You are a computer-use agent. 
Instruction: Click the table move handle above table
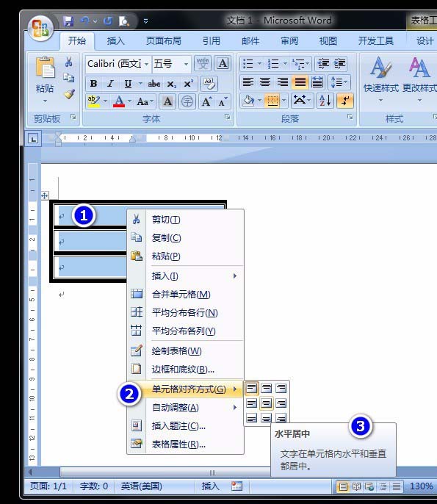tap(45, 195)
